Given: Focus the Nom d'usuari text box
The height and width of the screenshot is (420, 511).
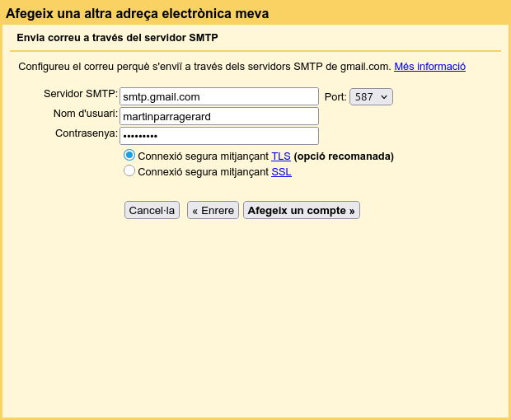Looking at the screenshot, I should (x=218, y=116).
